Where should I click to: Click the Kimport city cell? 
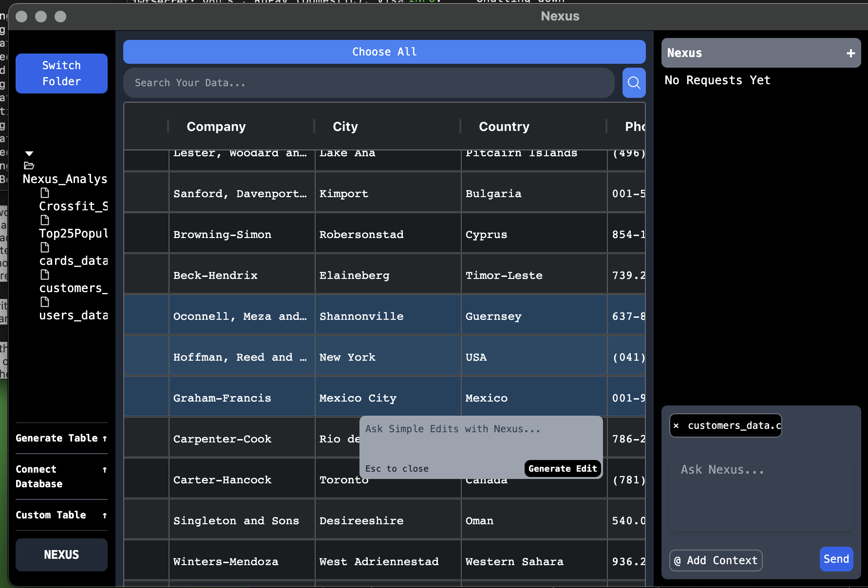388,193
